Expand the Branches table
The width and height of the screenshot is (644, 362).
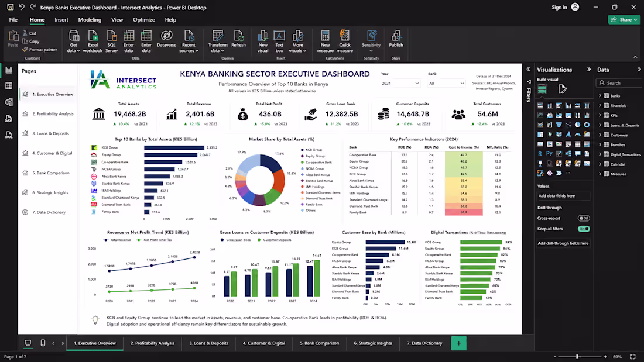click(600, 145)
